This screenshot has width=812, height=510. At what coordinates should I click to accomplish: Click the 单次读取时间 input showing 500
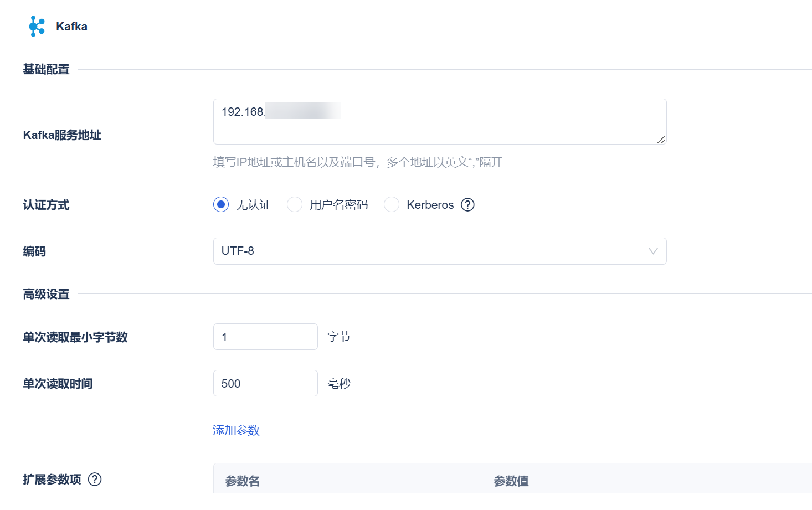tap(265, 383)
